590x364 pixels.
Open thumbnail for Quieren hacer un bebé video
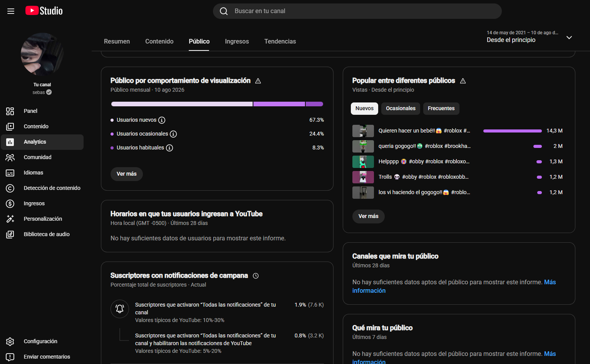pyautogui.click(x=363, y=131)
